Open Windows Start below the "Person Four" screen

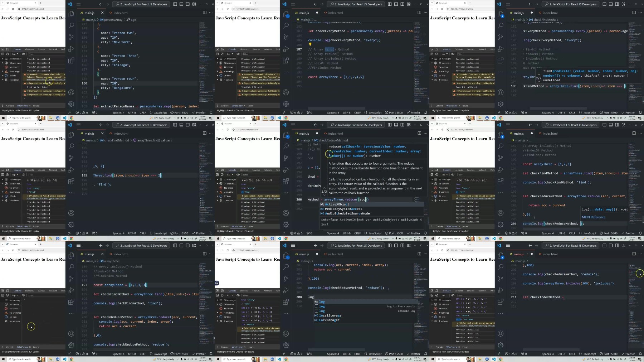coord(3,118)
